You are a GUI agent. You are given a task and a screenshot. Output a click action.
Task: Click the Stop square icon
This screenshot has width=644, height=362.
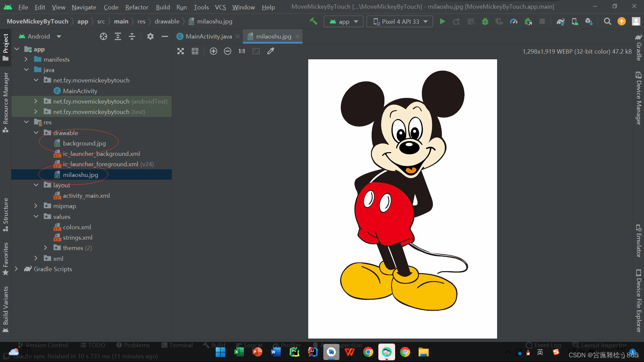click(x=542, y=21)
